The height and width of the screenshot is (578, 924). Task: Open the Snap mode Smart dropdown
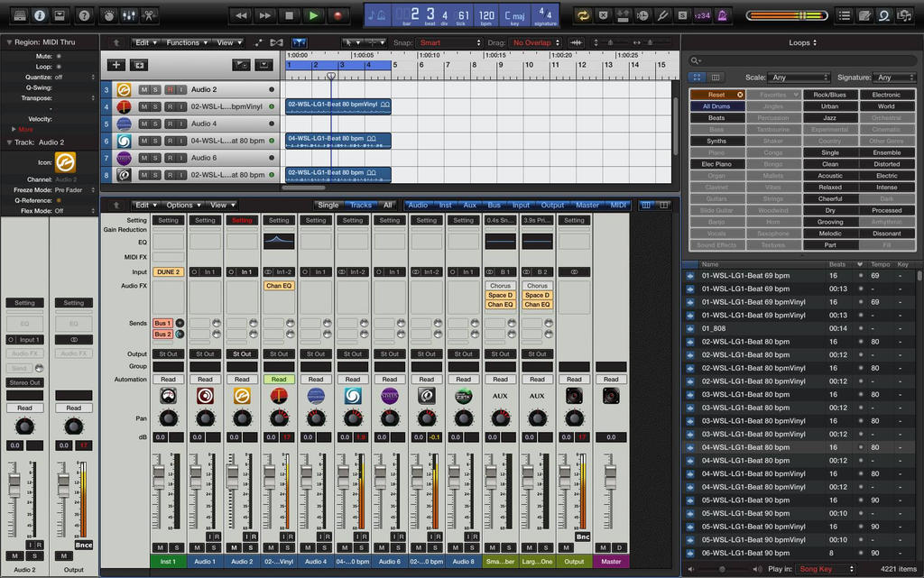pos(448,42)
